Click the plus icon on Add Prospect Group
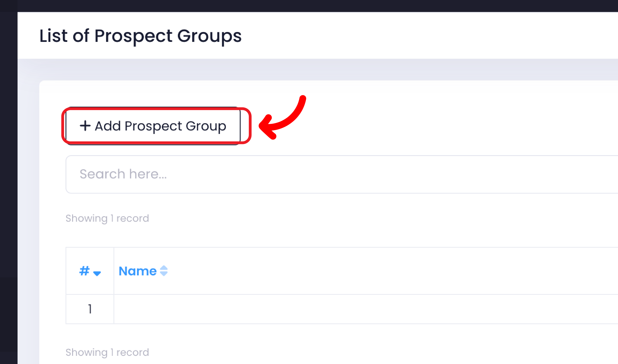 (85, 126)
